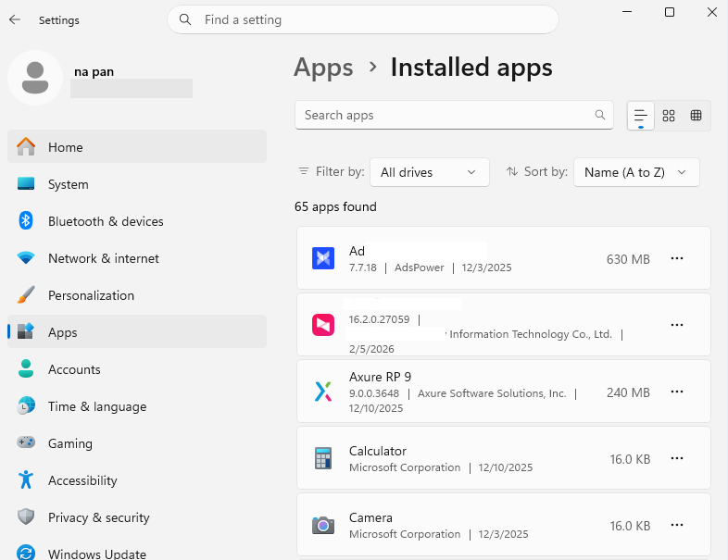This screenshot has height=560, width=728.
Task: Go back using the Settings back arrow
Action: click(15, 19)
